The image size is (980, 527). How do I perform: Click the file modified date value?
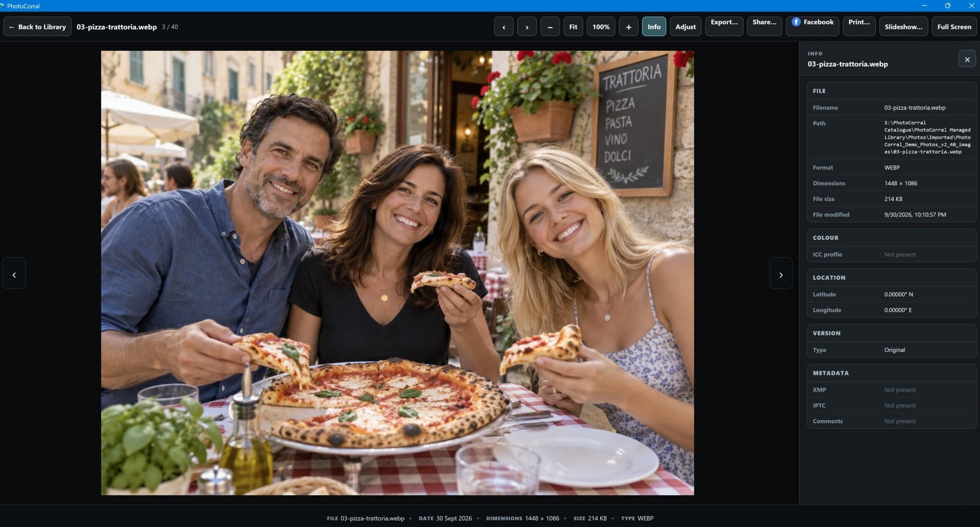tap(915, 215)
